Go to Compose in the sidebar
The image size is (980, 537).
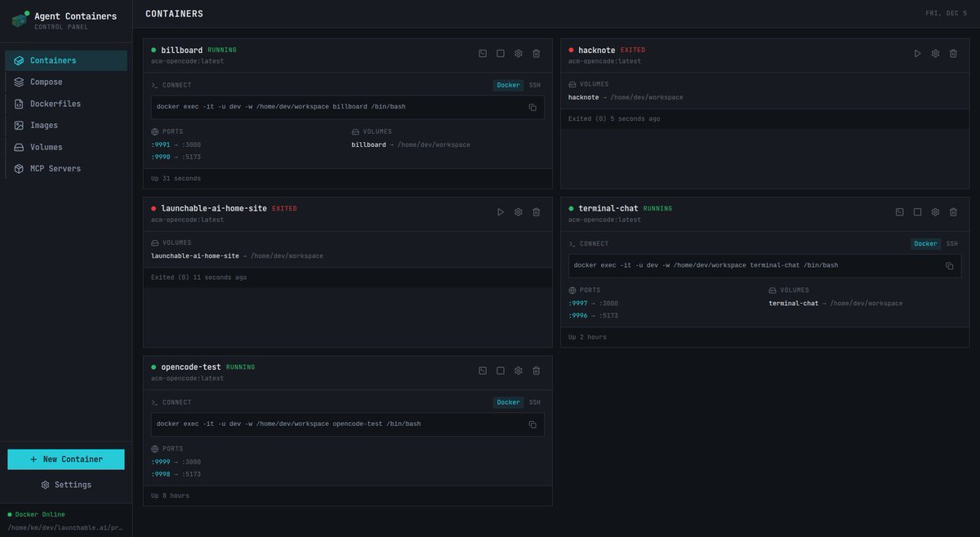[66, 82]
